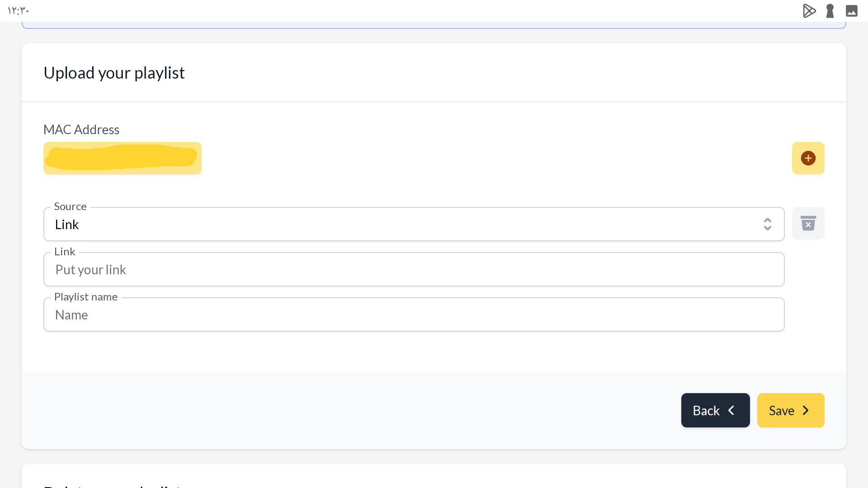Click the up-down arrows in Source field
Screen dimensions: 868x488
pyautogui.click(x=767, y=224)
